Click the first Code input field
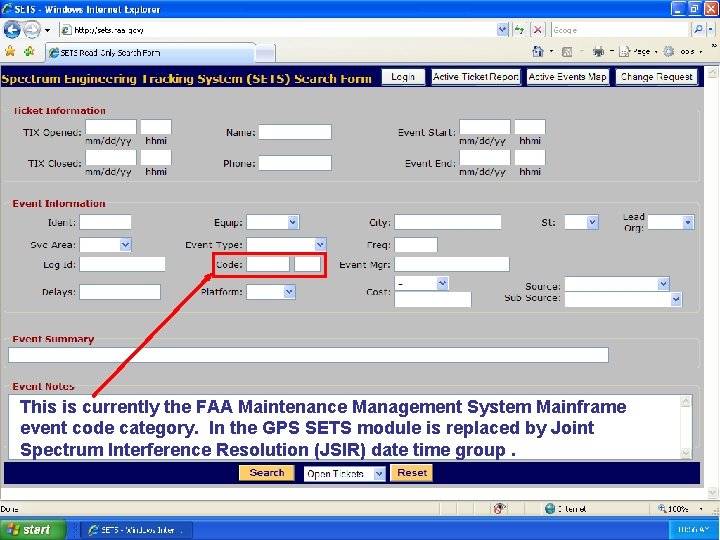 [x=268, y=264]
